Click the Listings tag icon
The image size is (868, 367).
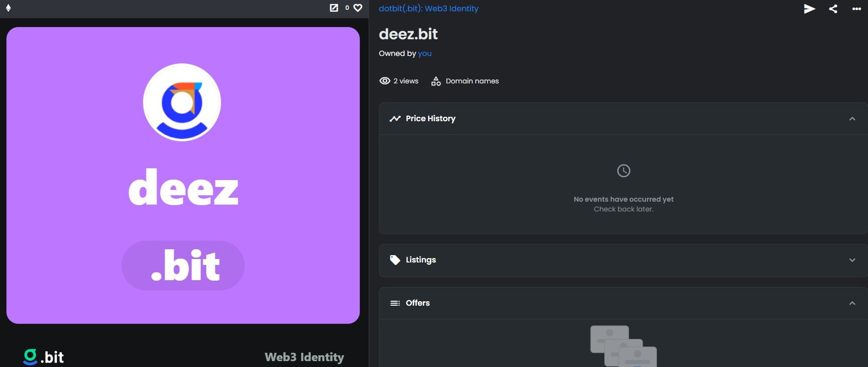[x=395, y=260]
